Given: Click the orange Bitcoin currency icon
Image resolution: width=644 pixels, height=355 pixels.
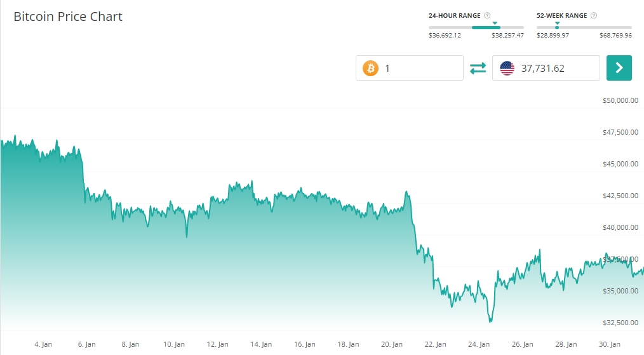Looking at the screenshot, I should coord(370,68).
